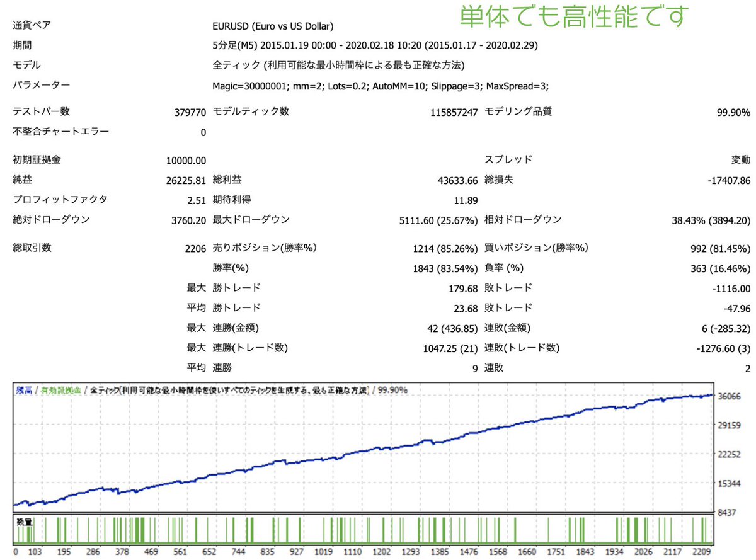Screen dimensions: 756x560
Task: Click the プロフィットファクタ label
Action: pyautogui.click(x=60, y=199)
